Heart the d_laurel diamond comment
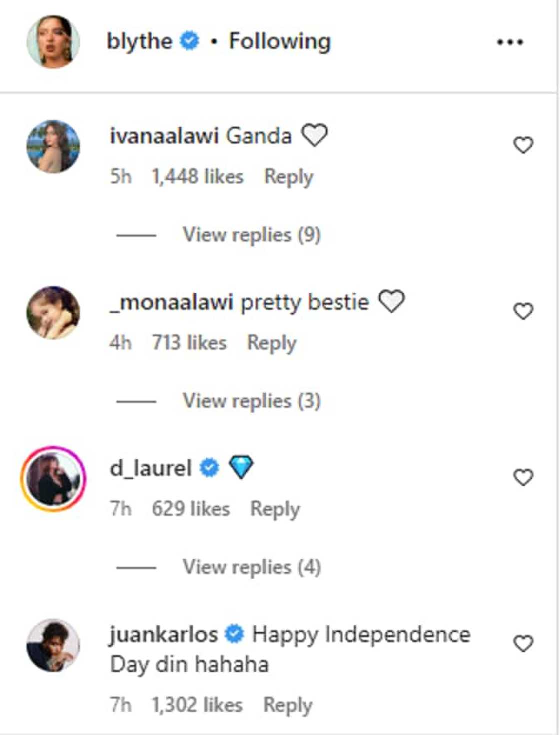 click(523, 477)
